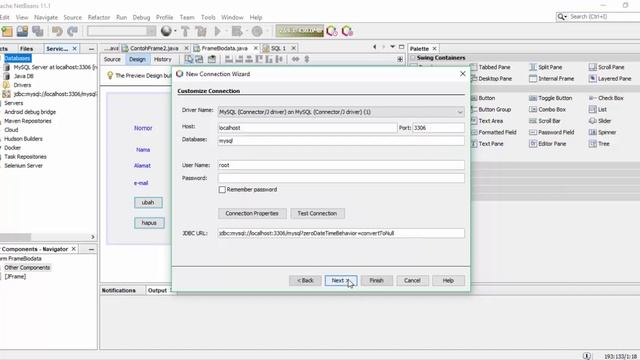Select the Spinner component in Palette
This screenshot has height=360, width=640.
click(603, 132)
